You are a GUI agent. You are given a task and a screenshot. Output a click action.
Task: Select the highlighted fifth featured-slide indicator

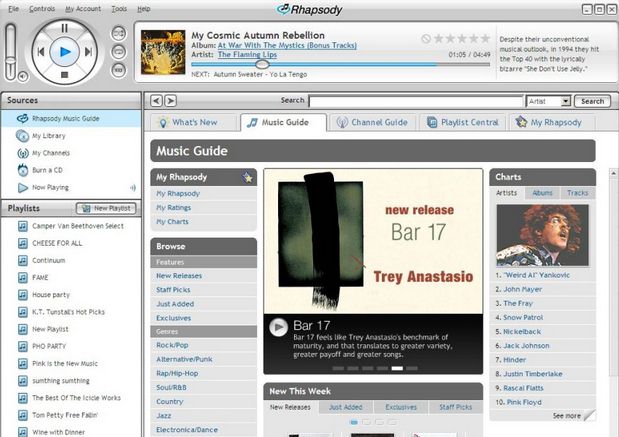pyautogui.click(x=397, y=368)
